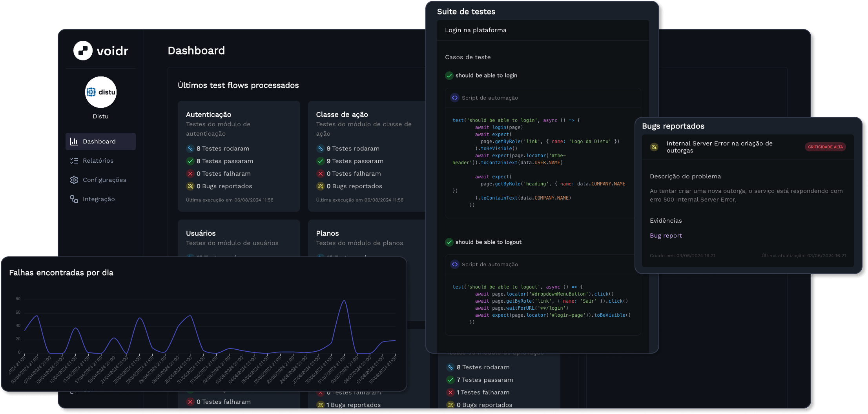Click code icon of logout Script de automação
The image size is (868, 414).
[455, 265]
